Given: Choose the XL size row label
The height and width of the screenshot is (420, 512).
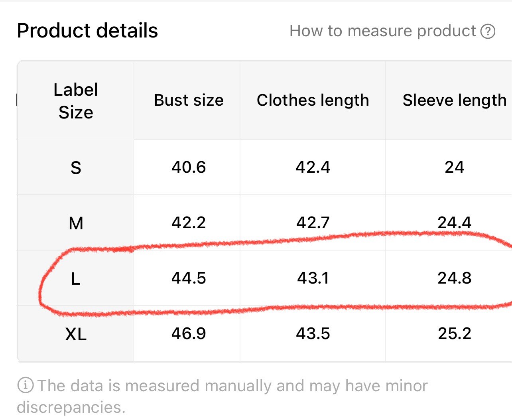Looking at the screenshot, I should pyautogui.click(x=76, y=334).
